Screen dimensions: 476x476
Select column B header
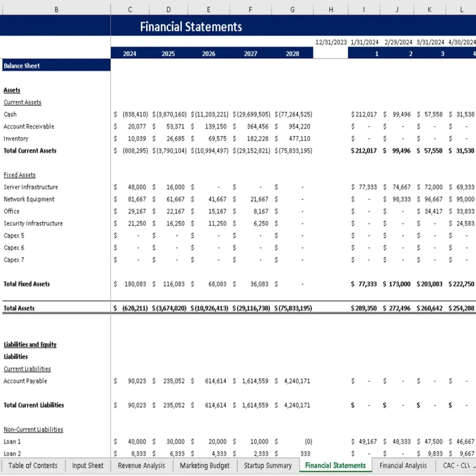(x=57, y=10)
